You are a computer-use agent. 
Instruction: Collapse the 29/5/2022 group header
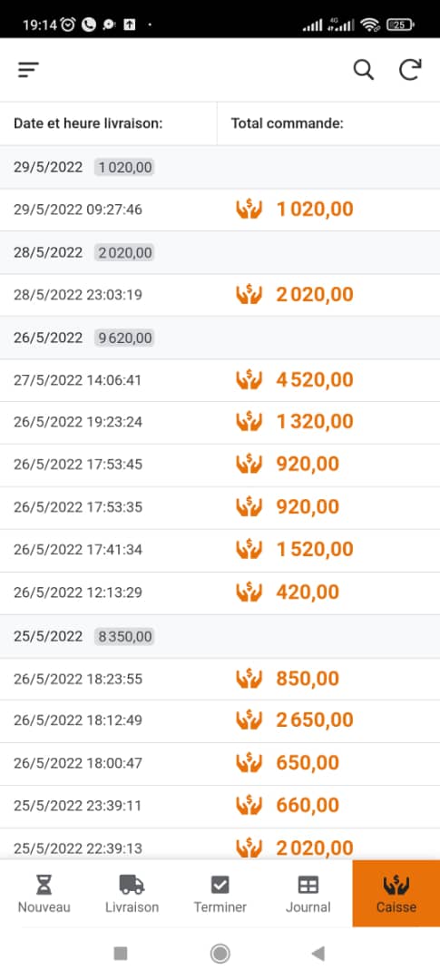(220, 167)
